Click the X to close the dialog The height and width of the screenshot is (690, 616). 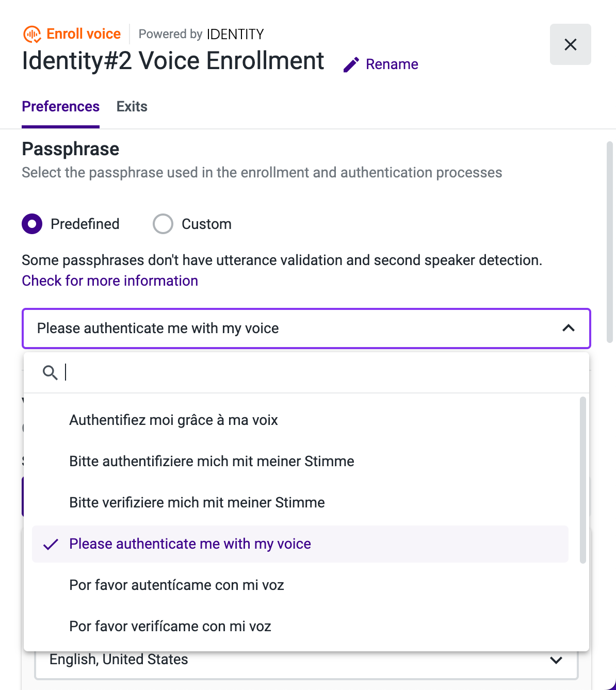[570, 44]
